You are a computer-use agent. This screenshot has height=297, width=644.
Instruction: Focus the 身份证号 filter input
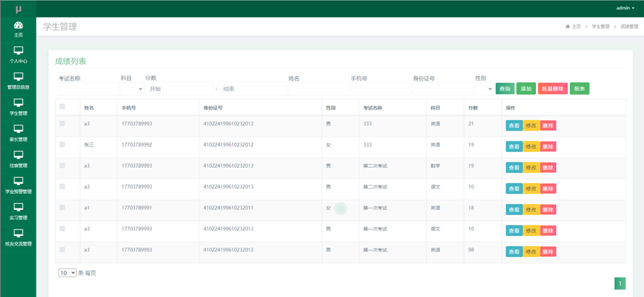pos(443,89)
